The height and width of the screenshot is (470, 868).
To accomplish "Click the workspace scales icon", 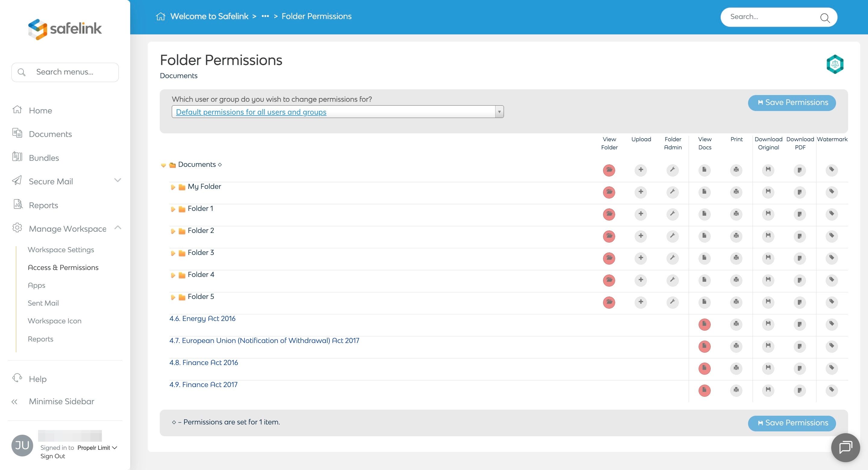I will (x=835, y=64).
